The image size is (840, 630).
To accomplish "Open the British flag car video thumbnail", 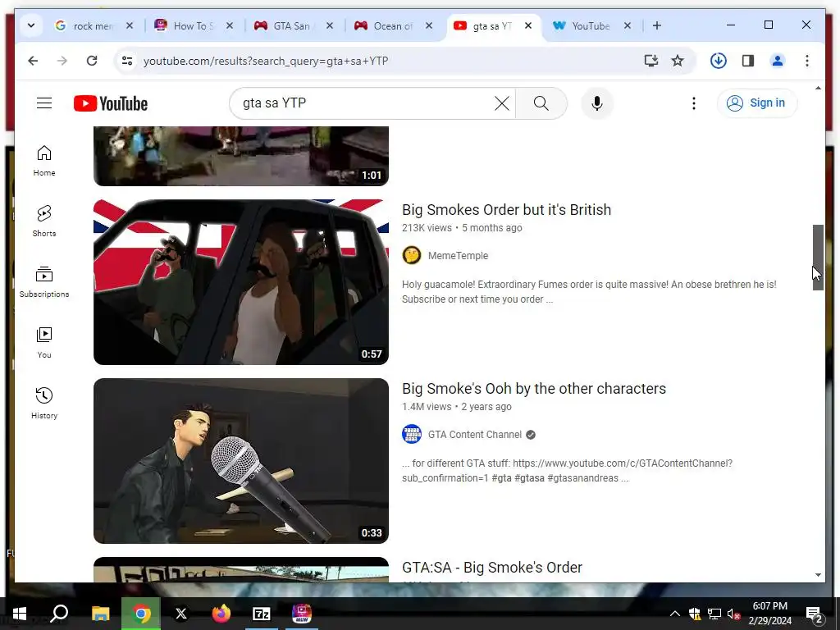I will pos(241,282).
